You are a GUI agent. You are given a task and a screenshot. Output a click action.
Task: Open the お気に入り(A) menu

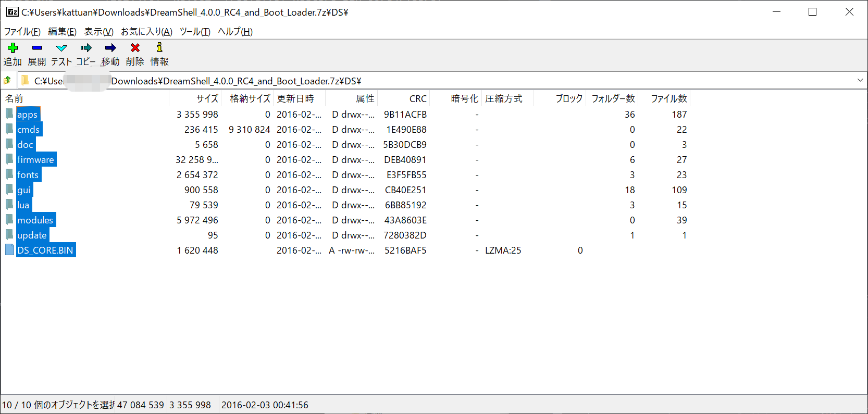point(147,32)
